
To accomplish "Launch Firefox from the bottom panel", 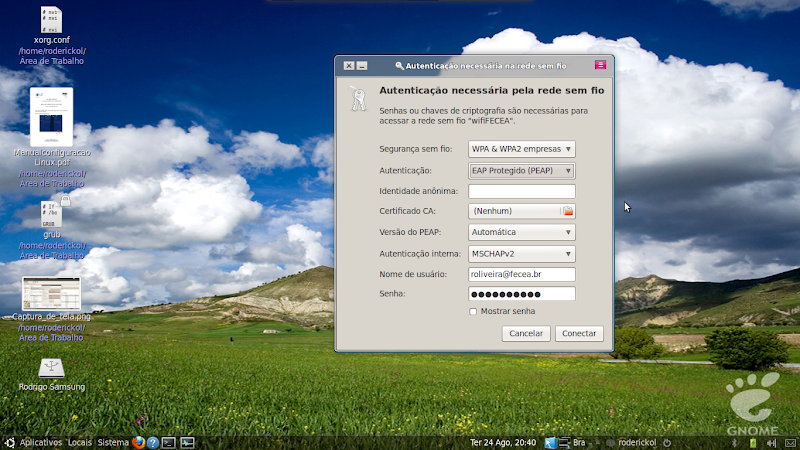I will coord(138,442).
